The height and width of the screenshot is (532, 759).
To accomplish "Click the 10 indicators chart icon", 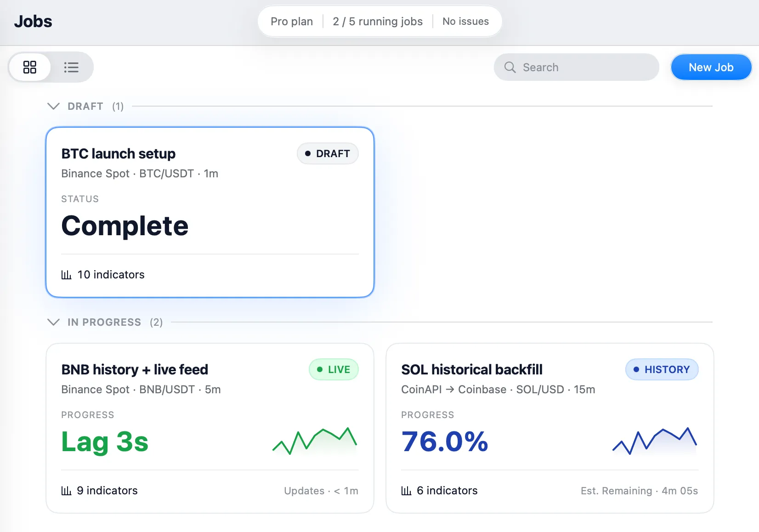I will pos(67,275).
